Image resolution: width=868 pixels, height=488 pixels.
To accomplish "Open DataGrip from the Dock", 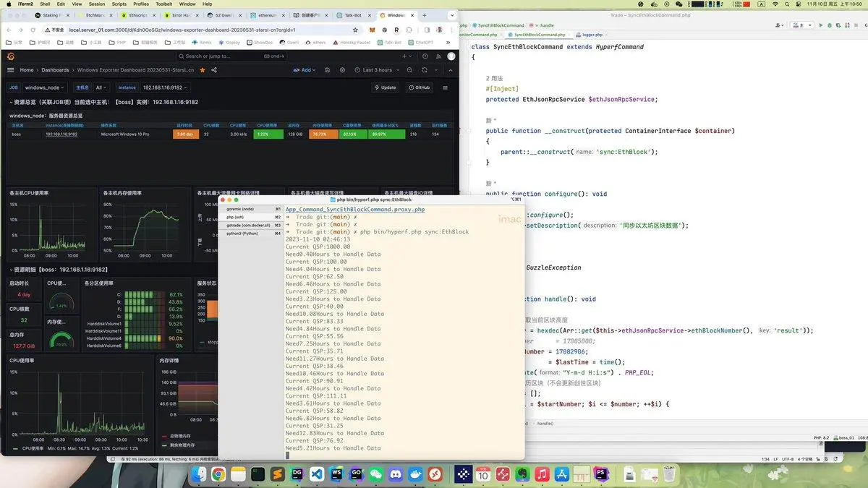I will click(x=297, y=474).
